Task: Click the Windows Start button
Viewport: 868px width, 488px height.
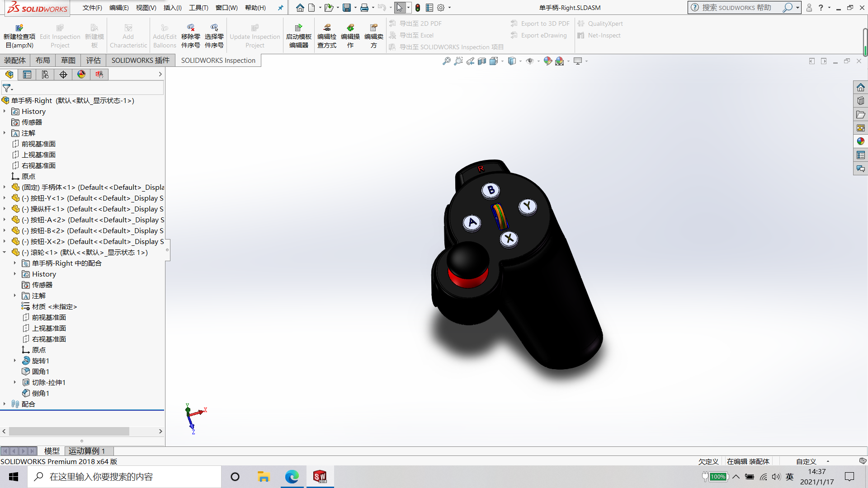Action: point(14,477)
